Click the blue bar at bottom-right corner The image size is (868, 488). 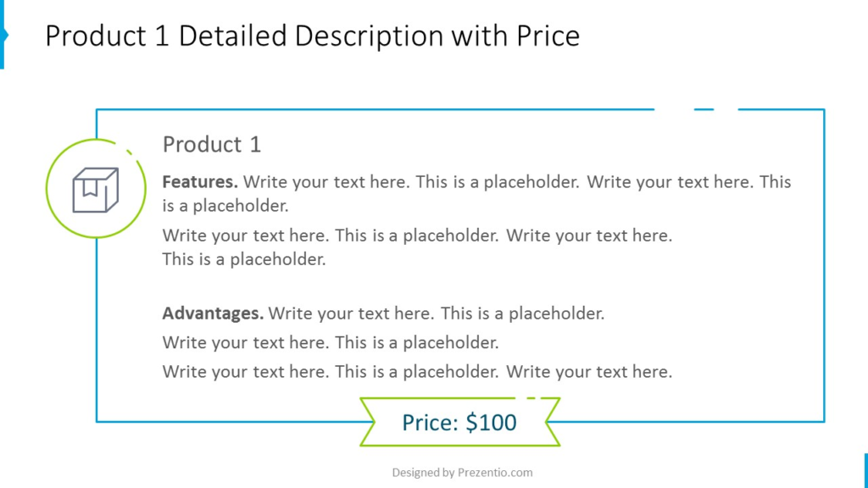[865, 471]
